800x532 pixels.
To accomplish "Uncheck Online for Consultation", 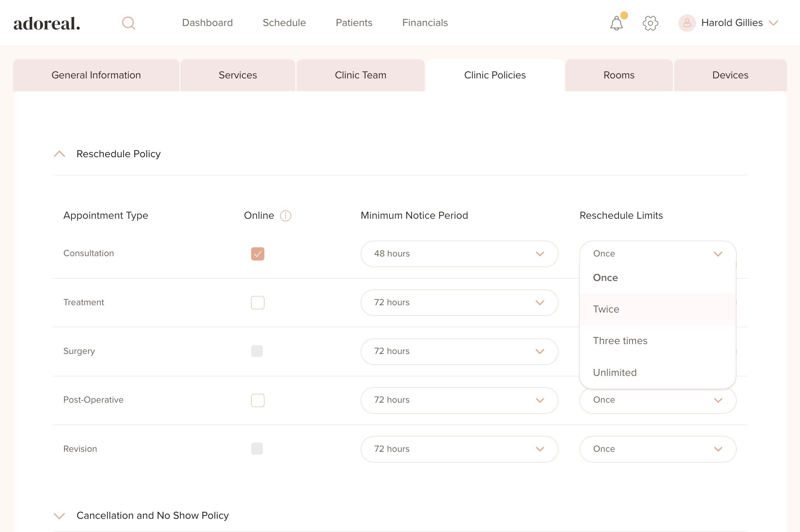I will pos(257,254).
